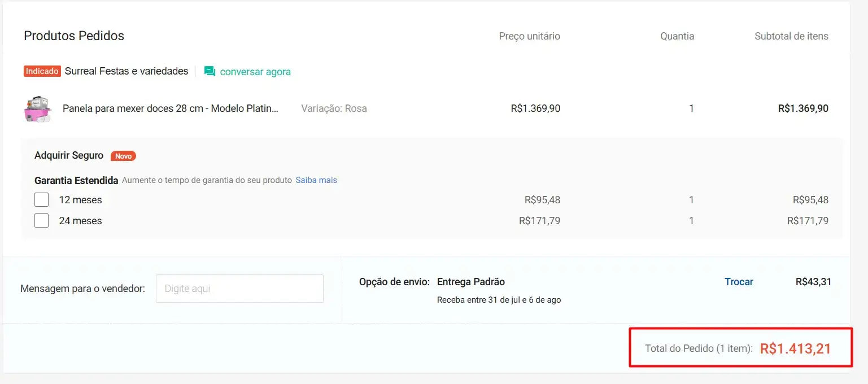
Task: Click the Garantia Estendida heading
Action: pos(76,181)
